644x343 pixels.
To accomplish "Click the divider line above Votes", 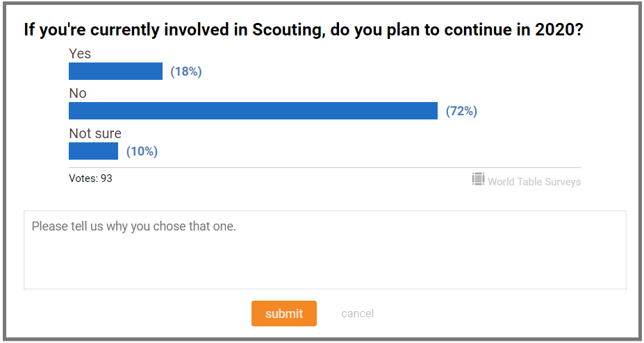I will coord(325,167).
